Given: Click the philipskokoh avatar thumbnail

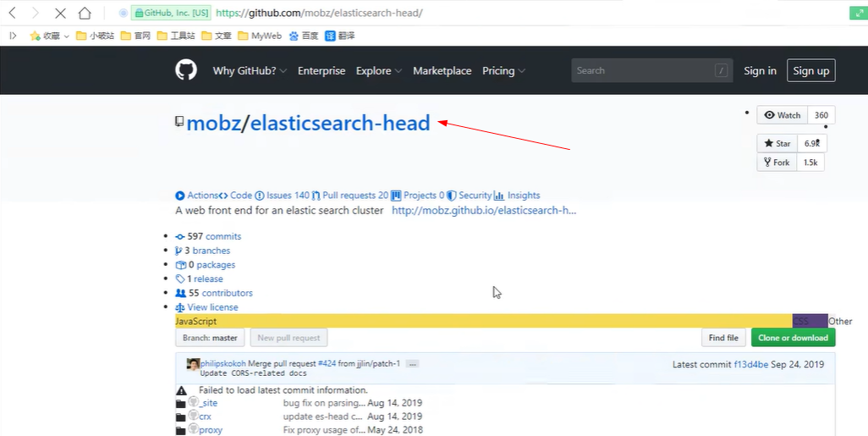Looking at the screenshot, I should (x=193, y=364).
